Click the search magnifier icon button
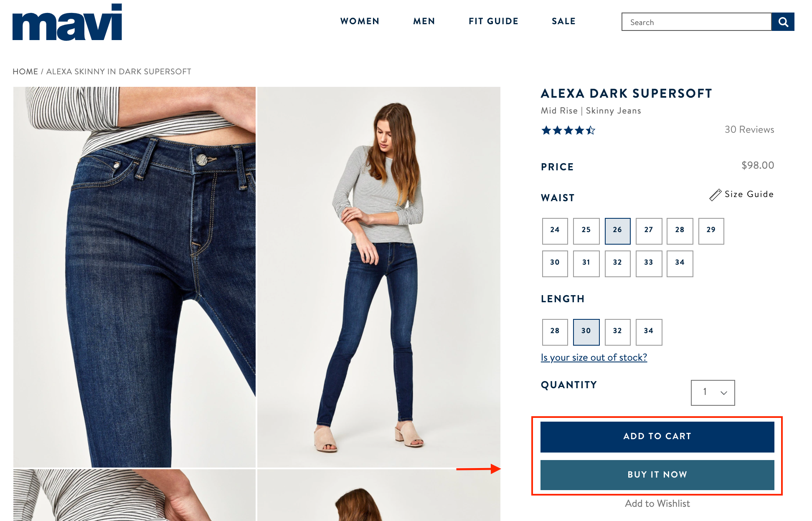The height and width of the screenshot is (521, 812). pyautogui.click(x=783, y=22)
